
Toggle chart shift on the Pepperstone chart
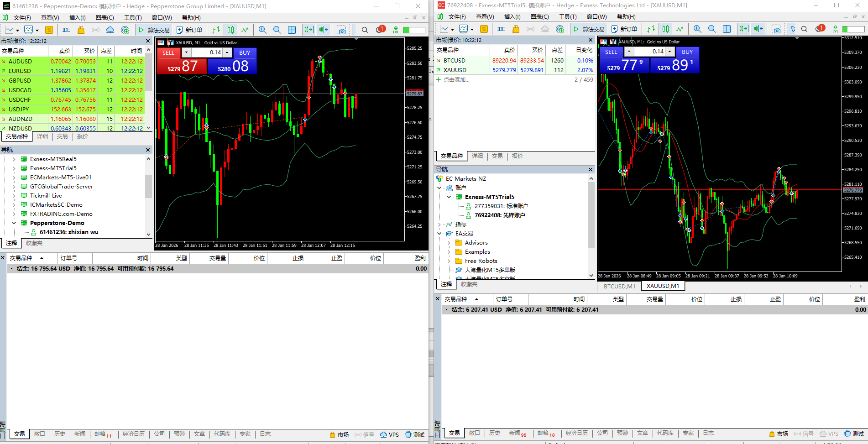pyautogui.click(x=324, y=30)
